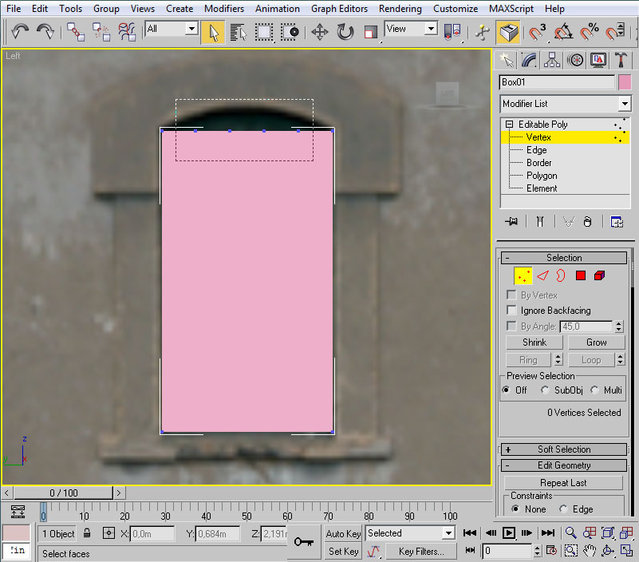Screen dimensions: 639x562
Task: Open the Graph Editors menu
Action: pos(338,8)
